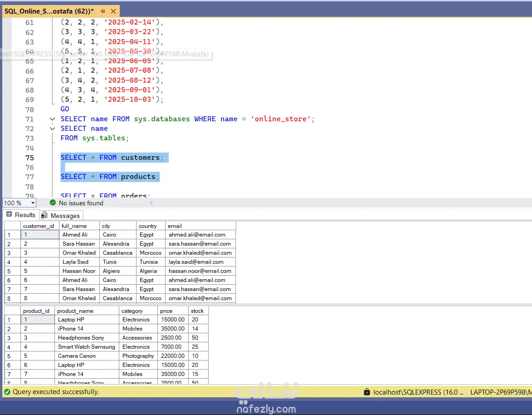
Task: Click the customer_id column header
Action: coord(39,226)
